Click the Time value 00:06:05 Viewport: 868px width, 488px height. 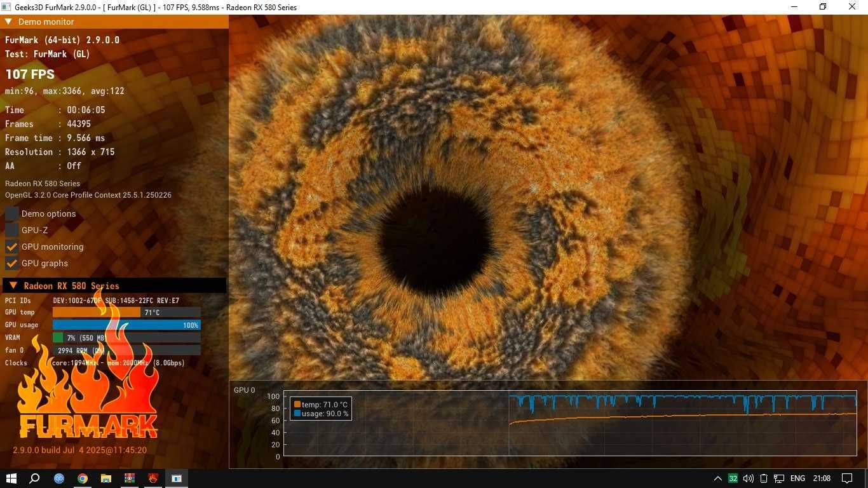click(x=86, y=110)
